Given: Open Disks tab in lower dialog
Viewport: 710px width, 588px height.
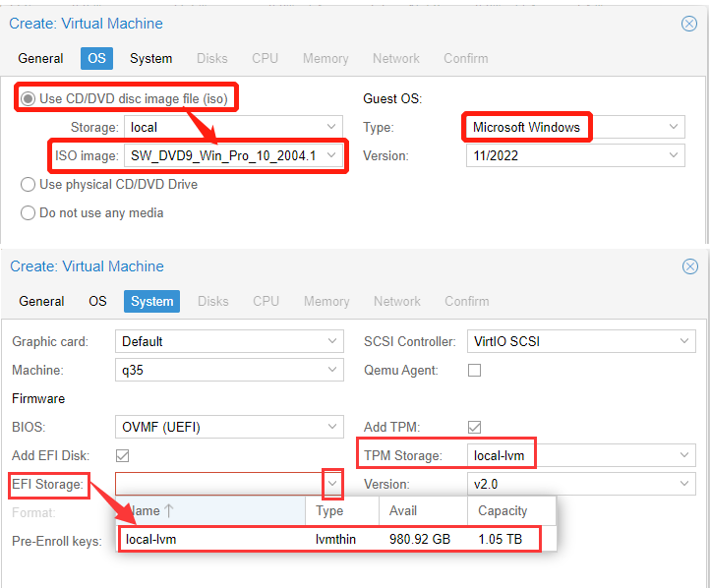Looking at the screenshot, I should pyautogui.click(x=213, y=302).
